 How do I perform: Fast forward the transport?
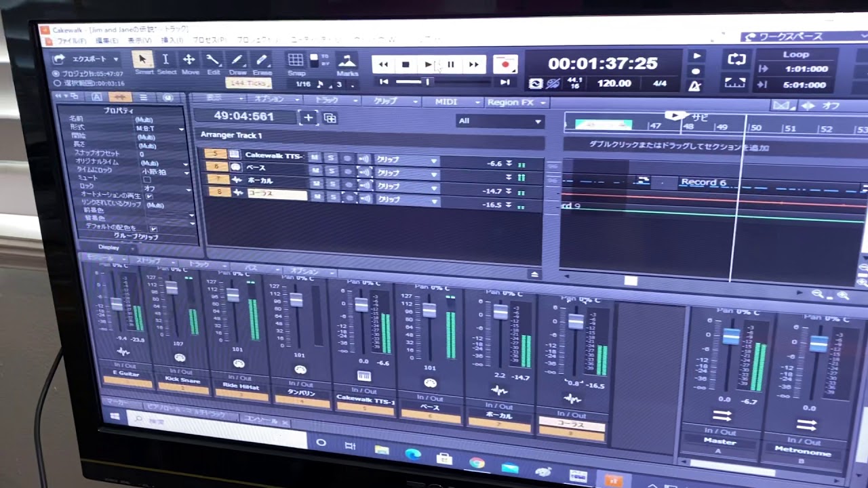473,64
